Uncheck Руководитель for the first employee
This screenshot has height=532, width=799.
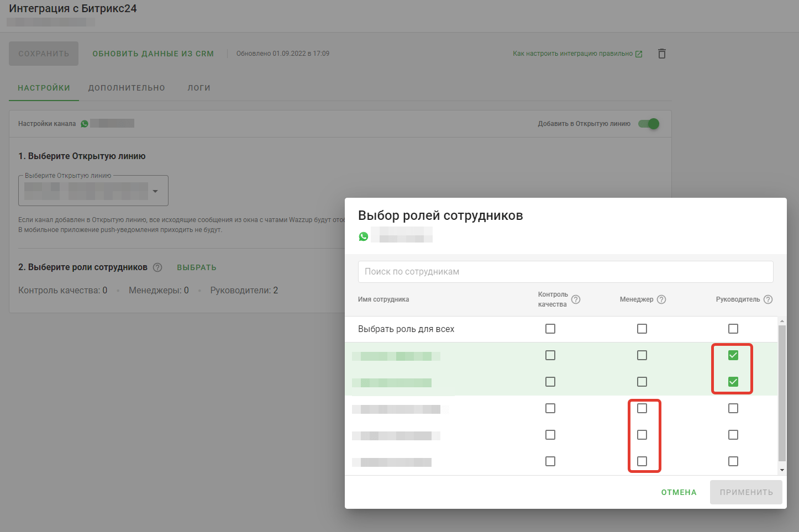(x=733, y=355)
